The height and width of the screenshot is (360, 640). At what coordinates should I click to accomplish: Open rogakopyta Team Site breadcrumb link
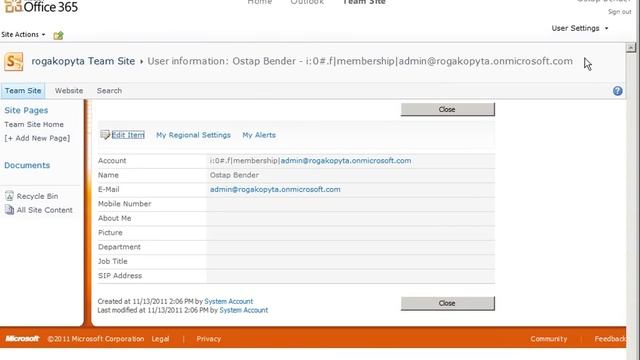click(x=83, y=61)
